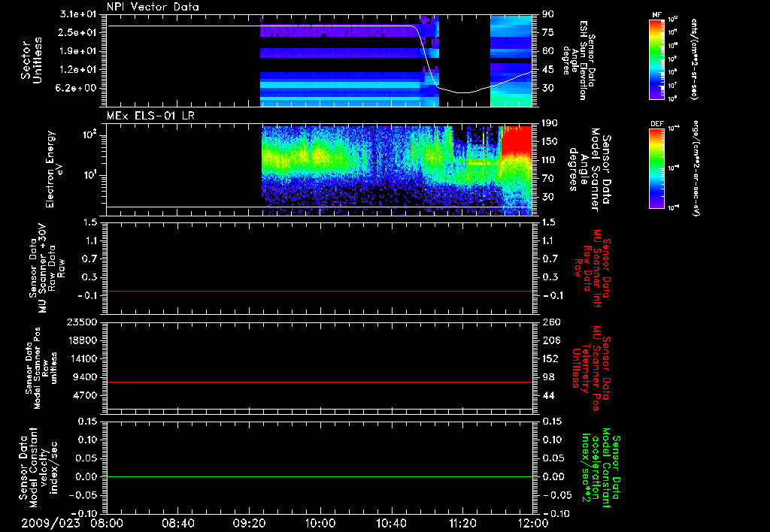Select the 'MEx ELS-01 LR' panel title
770x532 pixels.
150,116
